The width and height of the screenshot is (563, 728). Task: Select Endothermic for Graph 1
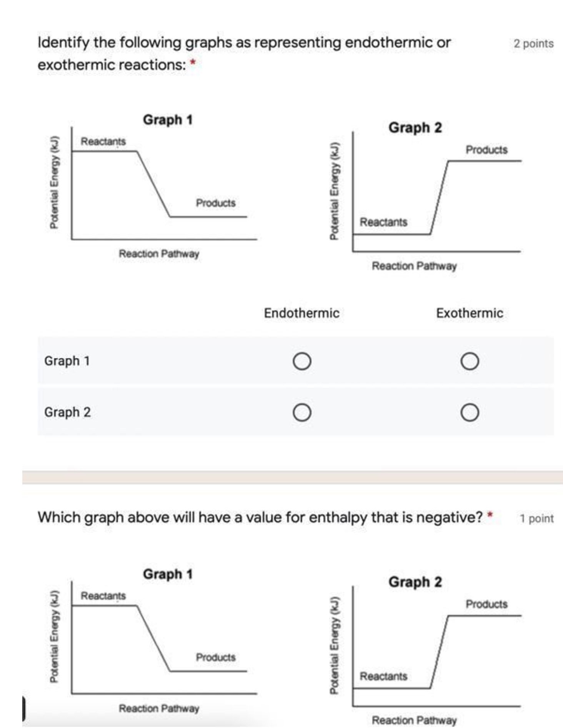(302, 362)
